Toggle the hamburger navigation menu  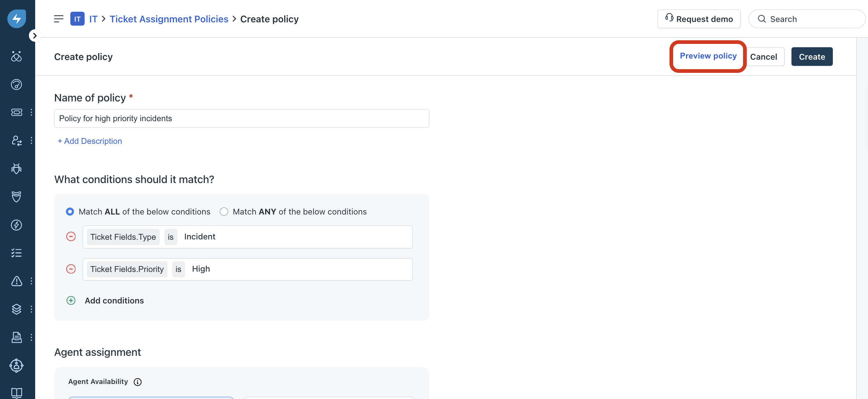59,19
